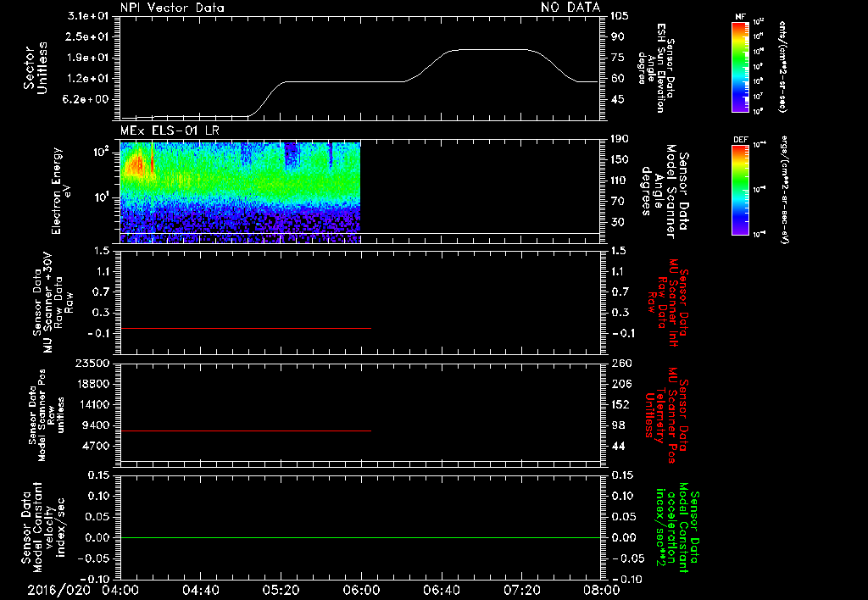Click the '3.1e+01' sector tick value
Viewport: 868px width, 600px height.
88,16
